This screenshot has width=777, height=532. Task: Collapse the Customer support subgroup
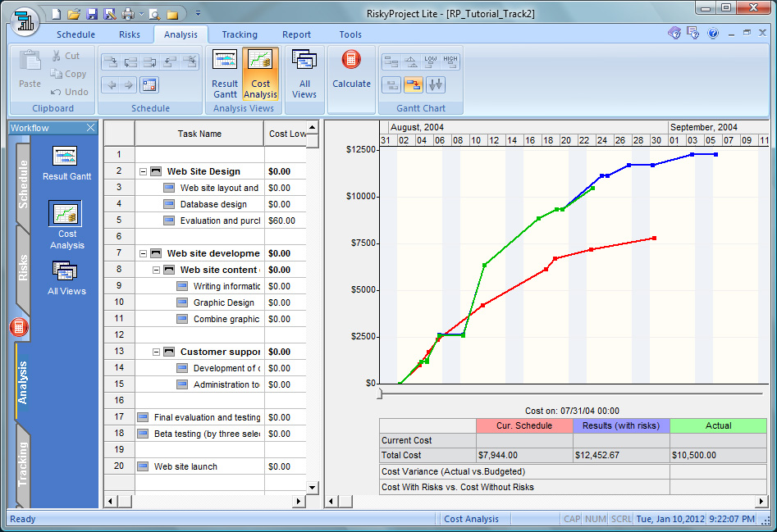tap(156, 352)
